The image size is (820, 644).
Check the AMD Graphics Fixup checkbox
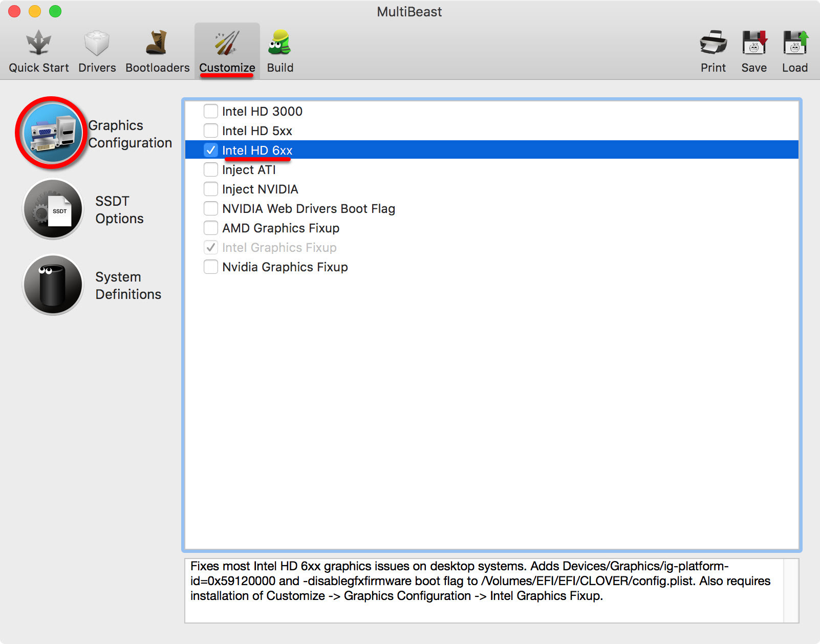pyautogui.click(x=211, y=228)
